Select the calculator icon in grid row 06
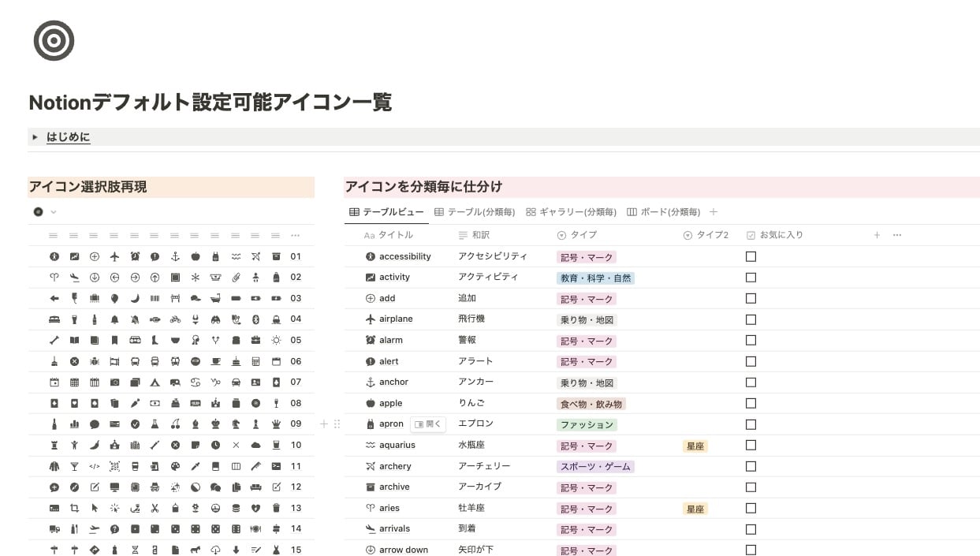This screenshot has height=556, width=980. pyautogui.click(x=255, y=361)
